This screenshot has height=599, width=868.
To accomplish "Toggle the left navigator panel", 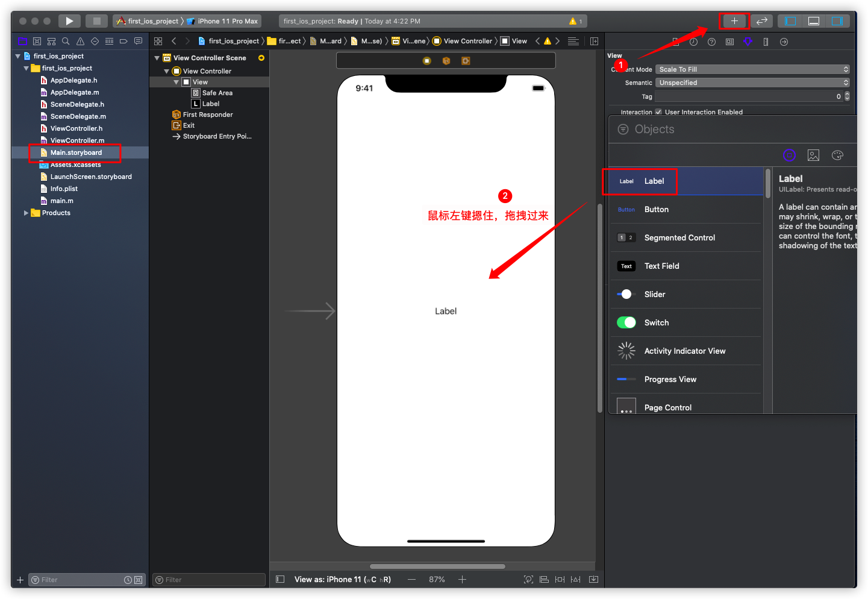I will pyautogui.click(x=790, y=21).
